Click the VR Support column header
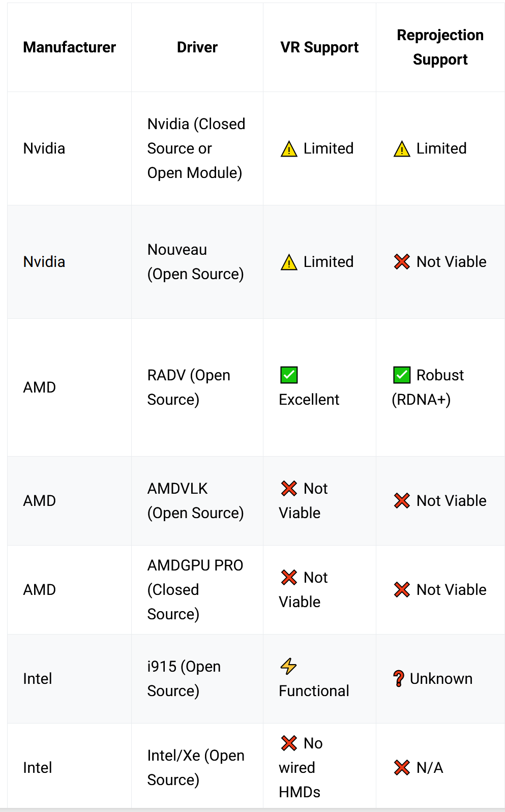505x812 pixels. click(x=319, y=47)
